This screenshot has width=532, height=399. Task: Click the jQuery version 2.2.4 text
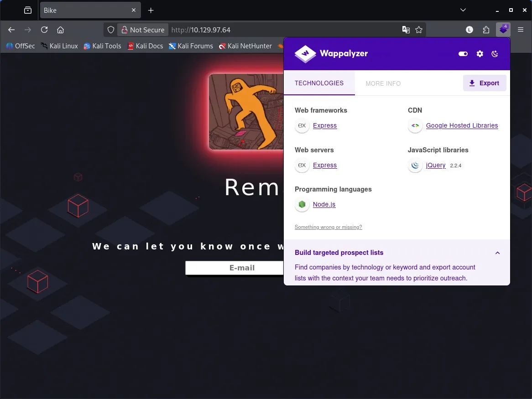click(456, 166)
